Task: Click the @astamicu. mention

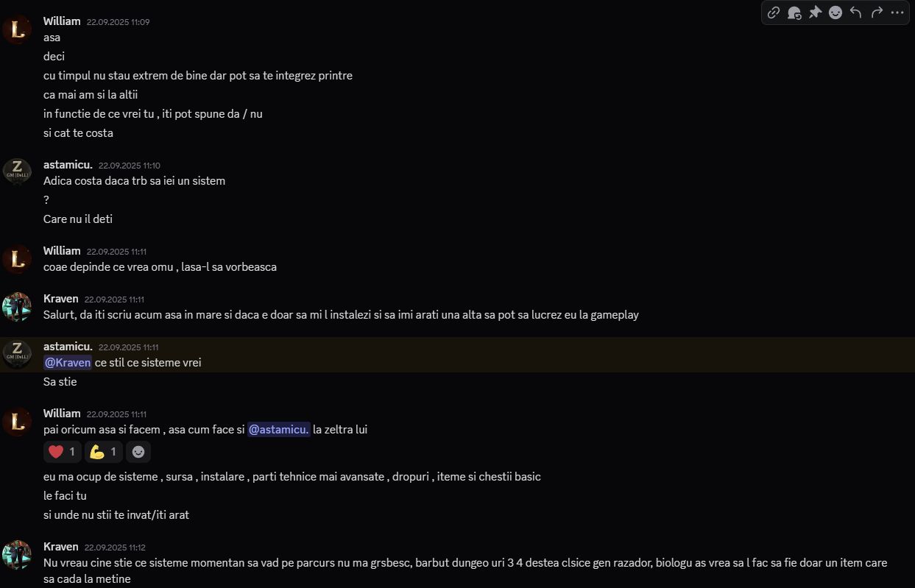Action: pos(278,430)
